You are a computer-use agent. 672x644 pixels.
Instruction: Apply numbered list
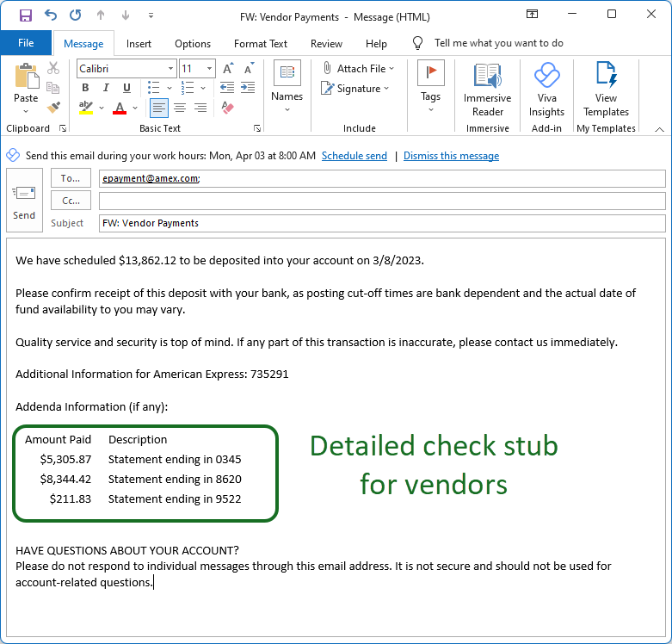pyautogui.click(x=188, y=88)
